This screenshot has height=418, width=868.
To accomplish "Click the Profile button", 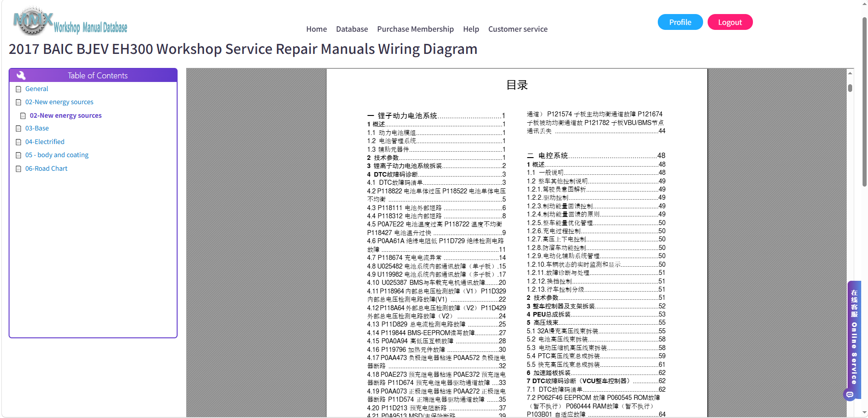I will (x=680, y=22).
